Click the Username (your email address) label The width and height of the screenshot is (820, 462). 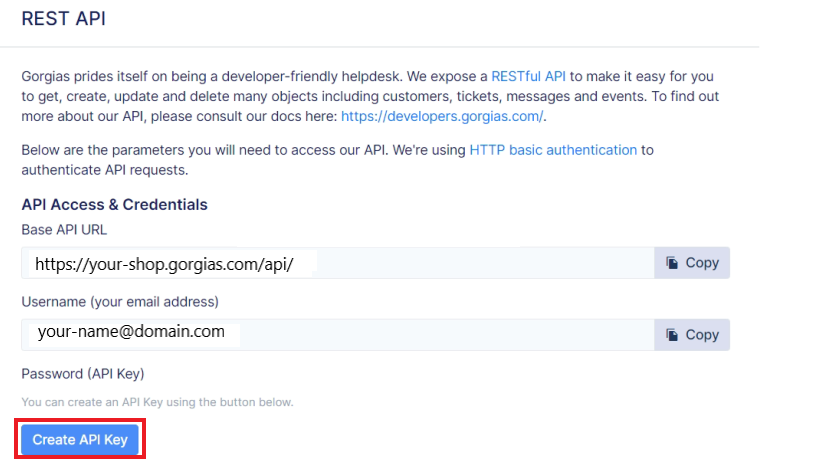tap(119, 301)
